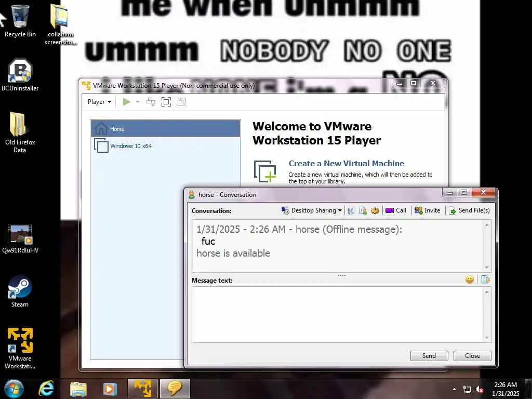532x399 pixels.
Task: Click the user info icon in conversation toolbar
Action: pos(363,211)
